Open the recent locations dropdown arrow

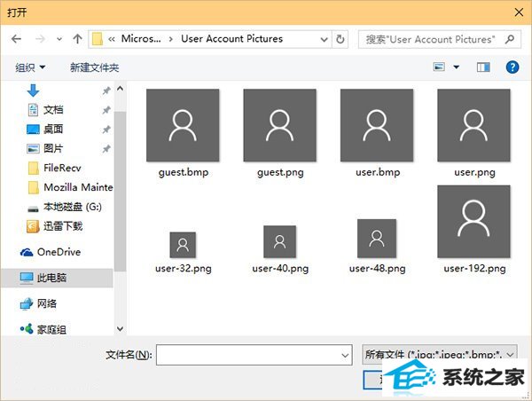click(59, 39)
